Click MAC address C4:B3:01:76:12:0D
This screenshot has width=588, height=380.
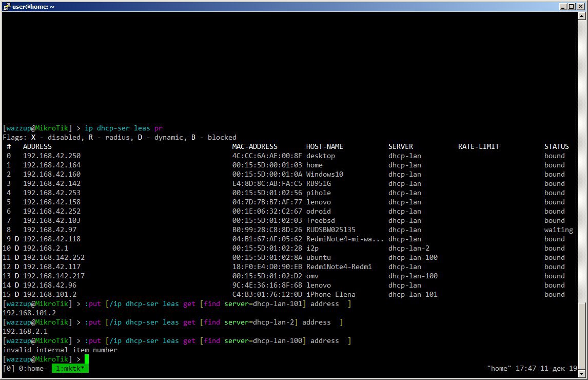tap(267, 294)
